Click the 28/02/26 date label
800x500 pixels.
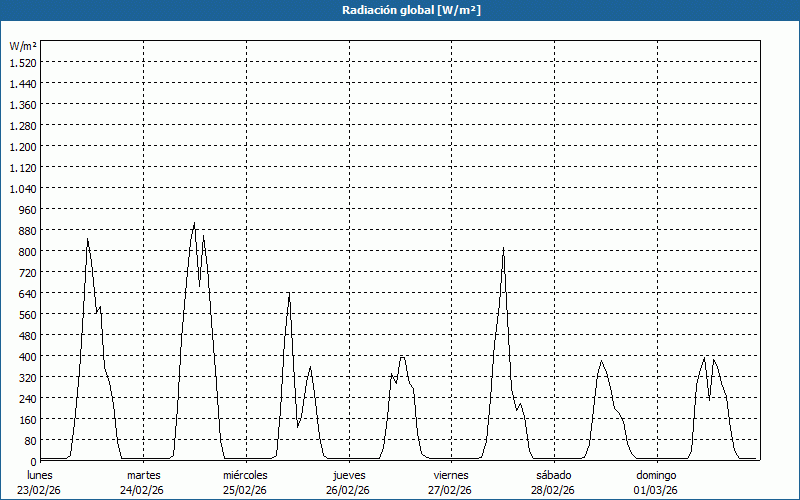point(553,491)
